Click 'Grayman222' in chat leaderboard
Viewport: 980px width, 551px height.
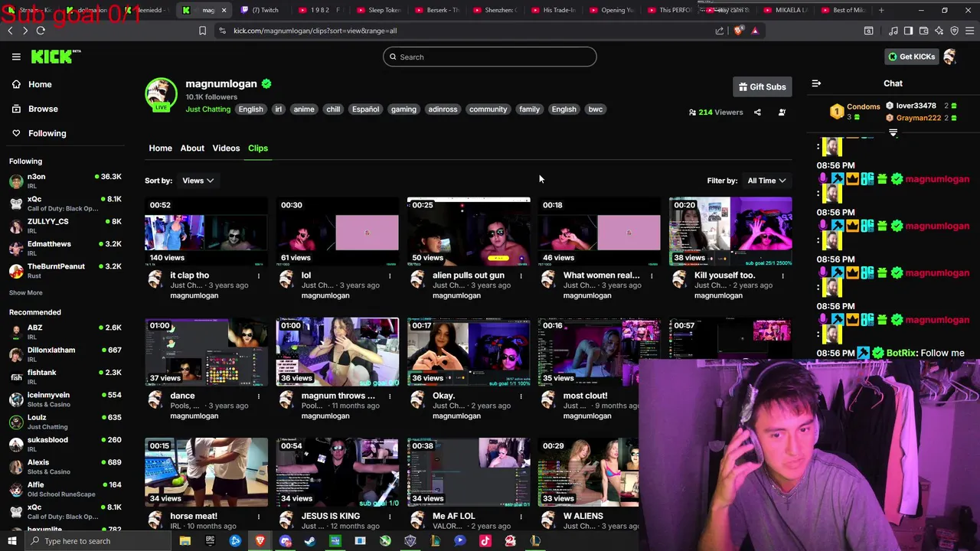[x=918, y=118]
